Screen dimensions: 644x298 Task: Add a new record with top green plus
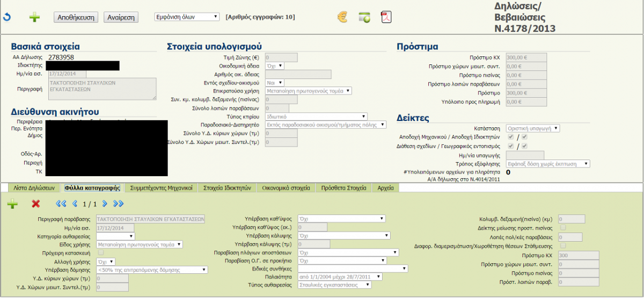pyautogui.click(x=34, y=17)
